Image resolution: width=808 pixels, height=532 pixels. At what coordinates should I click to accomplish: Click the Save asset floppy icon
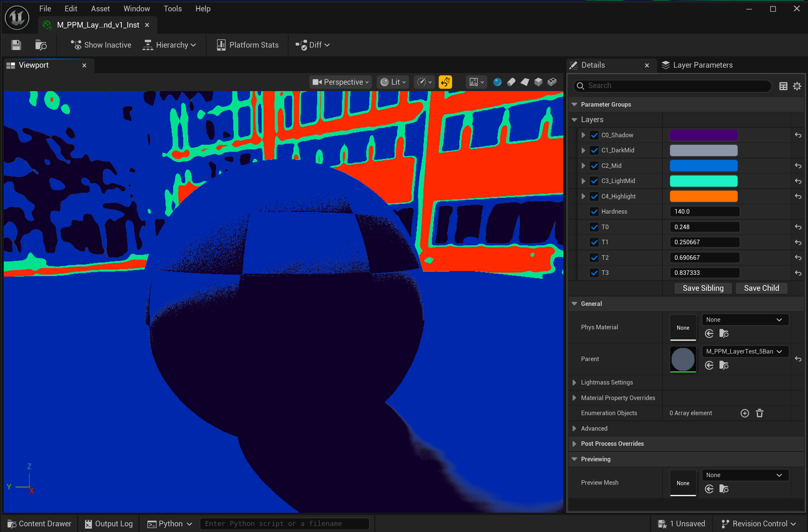(16, 45)
